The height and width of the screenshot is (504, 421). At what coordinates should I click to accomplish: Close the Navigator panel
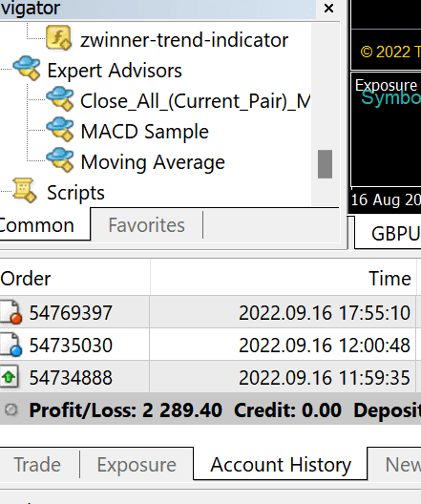(x=328, y=8)
